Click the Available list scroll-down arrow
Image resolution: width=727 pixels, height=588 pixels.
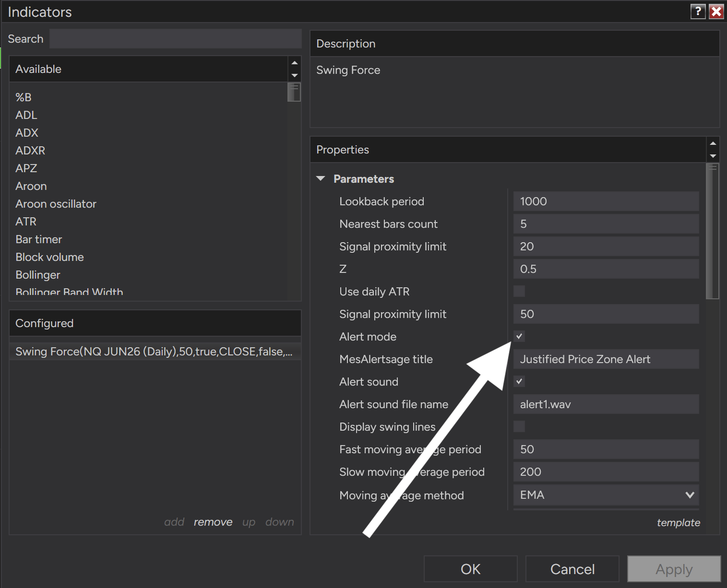[295, 75]
